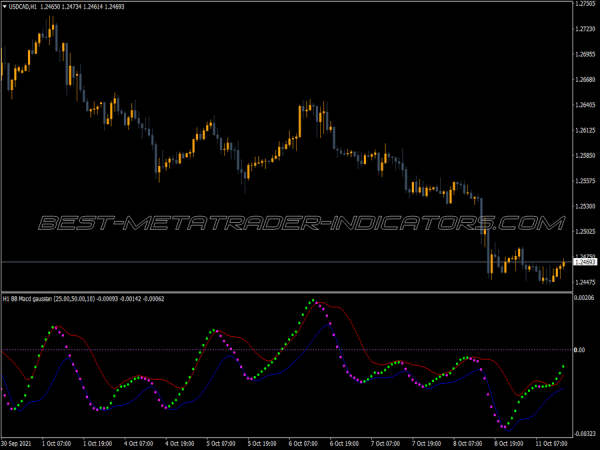600x450 pixels.
Task: Click the 8 Oct 07:00 time label
Action: pyautogui.click(x=468, y=444)
